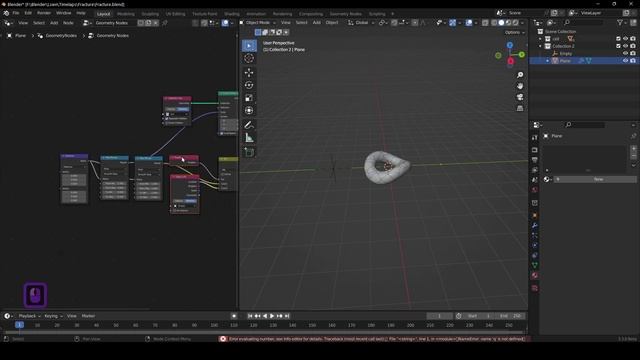640x360 pixels.
Task: Switch to Modeling workspace tab
Action: (x=126, y=14)
